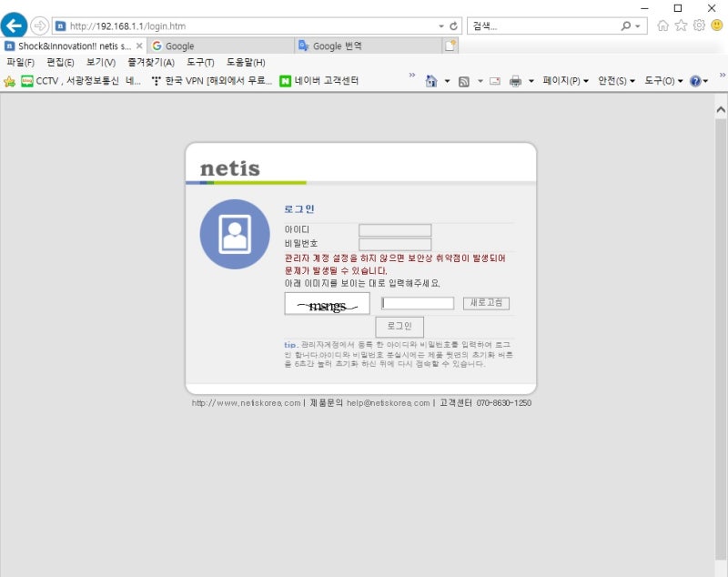728x577 pixels.
Task: Open the RSS feeds dropdown arrow
Action: (x=480, y=81)
